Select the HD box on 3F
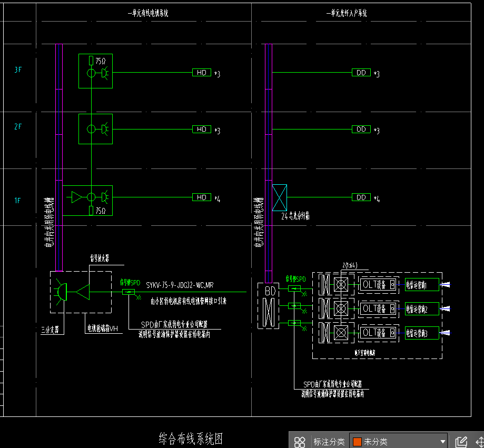This screenshot has height=448, width=484. [x=202, y=73]
